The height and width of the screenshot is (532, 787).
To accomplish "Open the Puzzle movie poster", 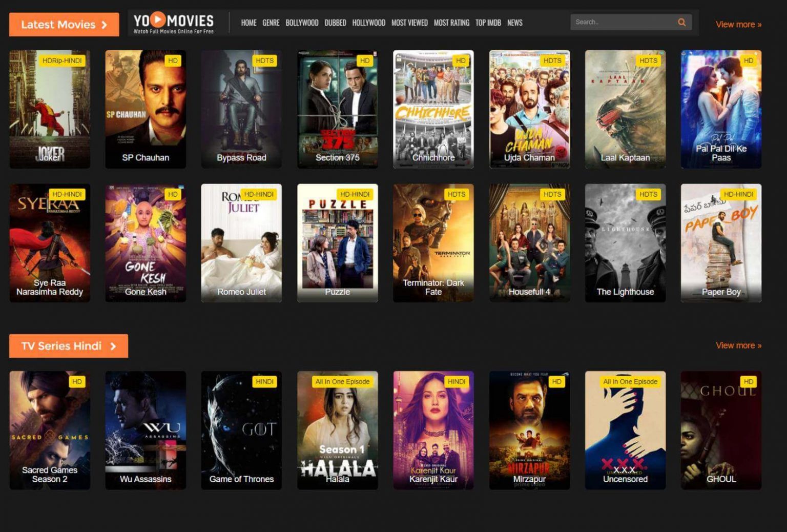I will pyautogui.click(x=338, y=243).
